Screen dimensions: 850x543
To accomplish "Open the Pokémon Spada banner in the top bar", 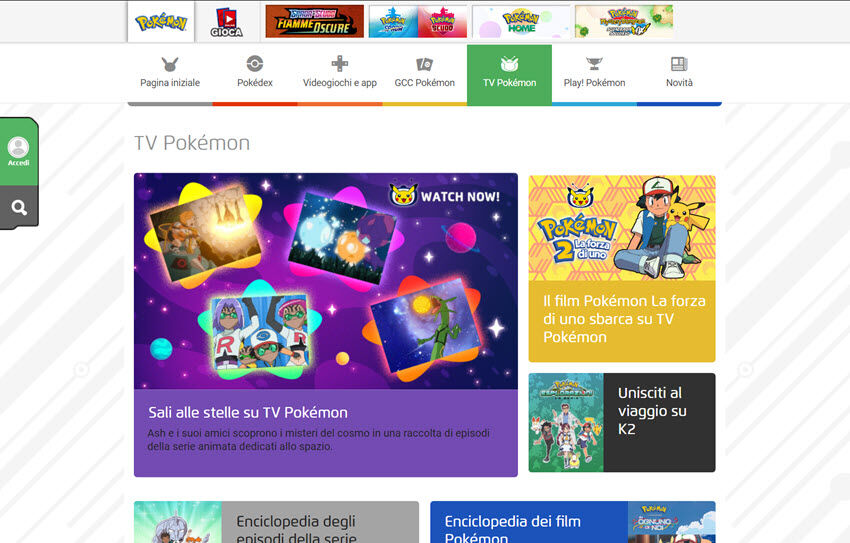I will click(x=393, y=22).
